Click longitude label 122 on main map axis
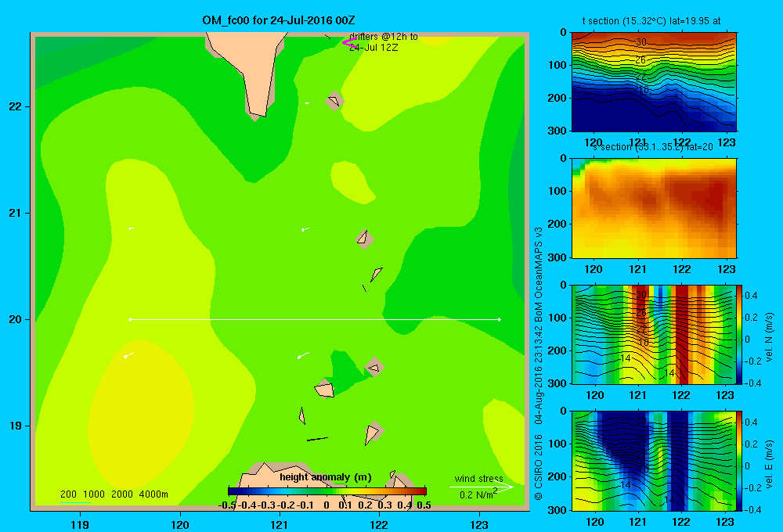Viewport: 783px width, 532px height. 379,524
